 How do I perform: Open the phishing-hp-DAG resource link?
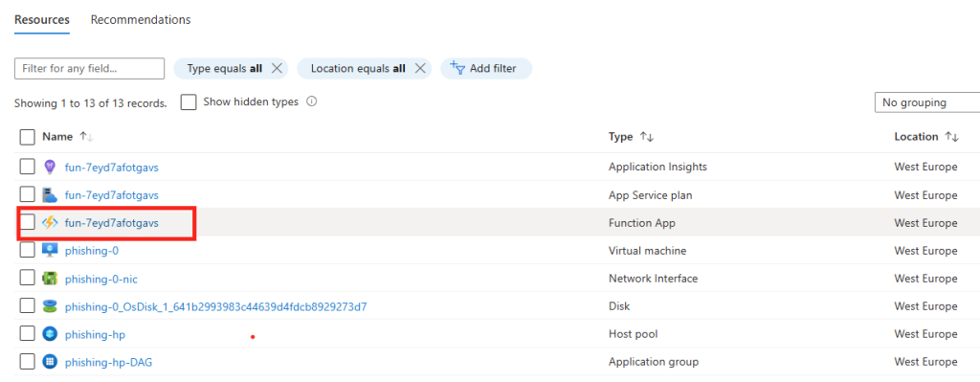[x=109, y=361]
